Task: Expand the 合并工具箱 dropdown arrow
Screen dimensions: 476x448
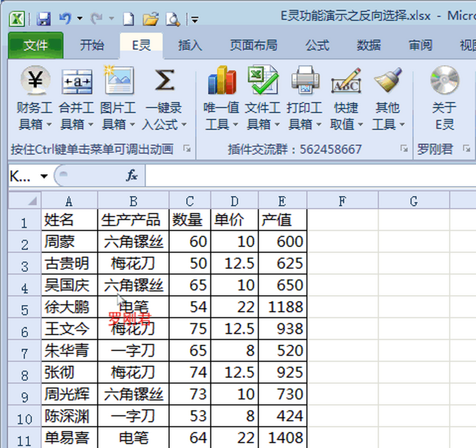Action: point(90,124)
